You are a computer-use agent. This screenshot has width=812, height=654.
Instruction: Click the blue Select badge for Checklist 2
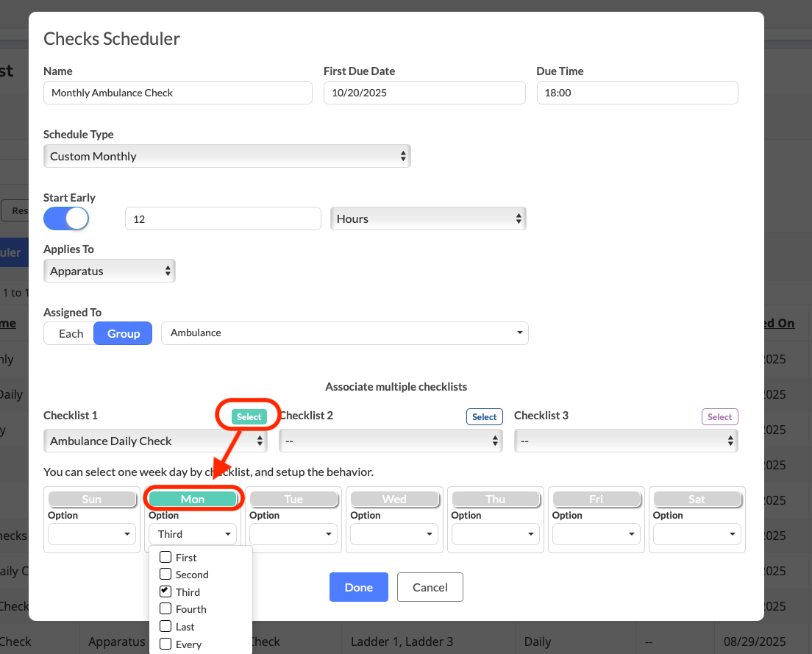pos(484,417)
